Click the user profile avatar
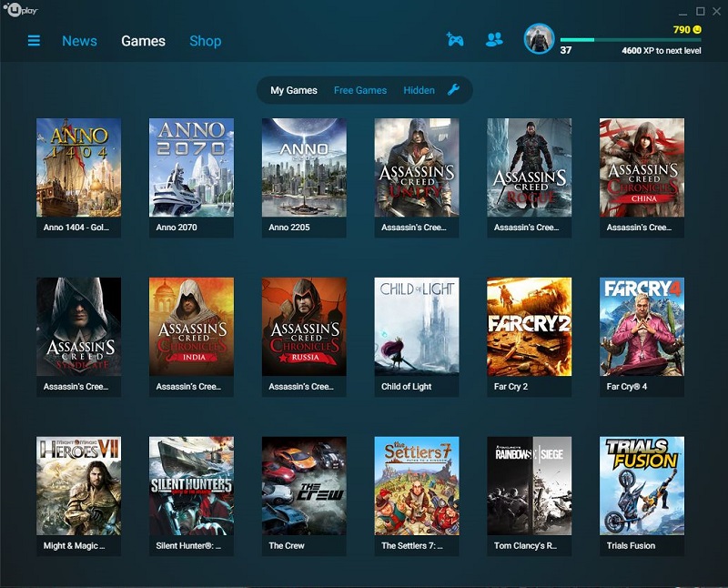 [539, 39]
